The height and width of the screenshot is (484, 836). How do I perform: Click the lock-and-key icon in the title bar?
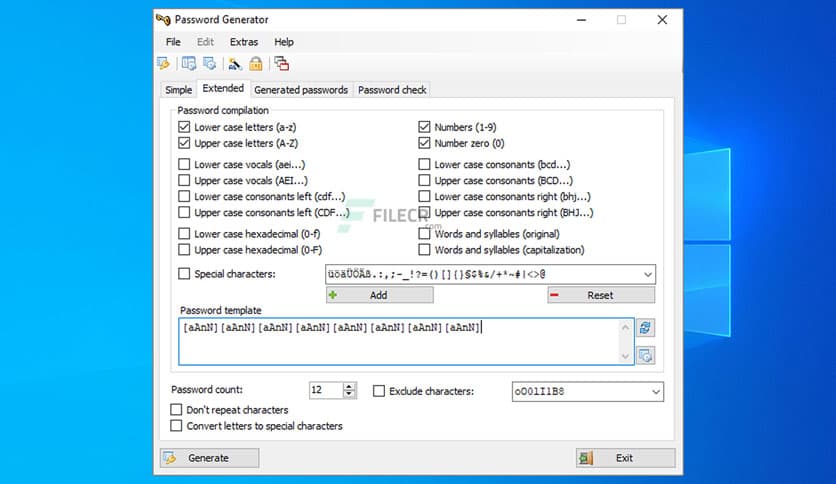click(x=163, y=20)
